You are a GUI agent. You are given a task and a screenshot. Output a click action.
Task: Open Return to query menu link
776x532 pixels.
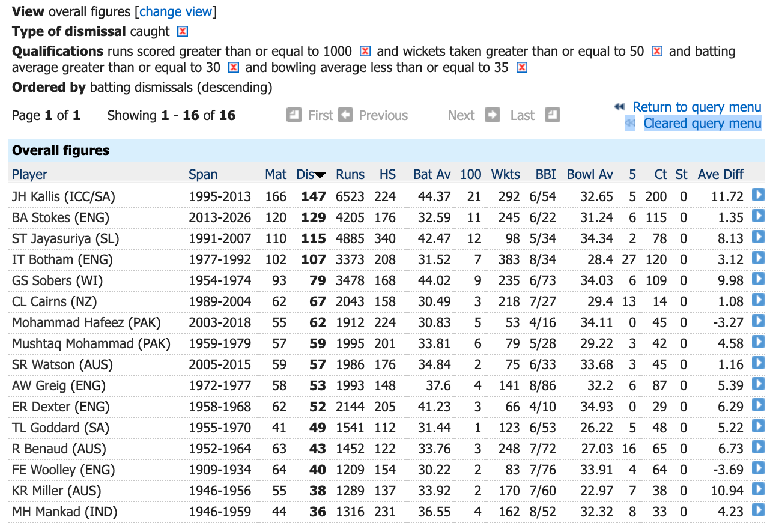(x=697, y=107)
